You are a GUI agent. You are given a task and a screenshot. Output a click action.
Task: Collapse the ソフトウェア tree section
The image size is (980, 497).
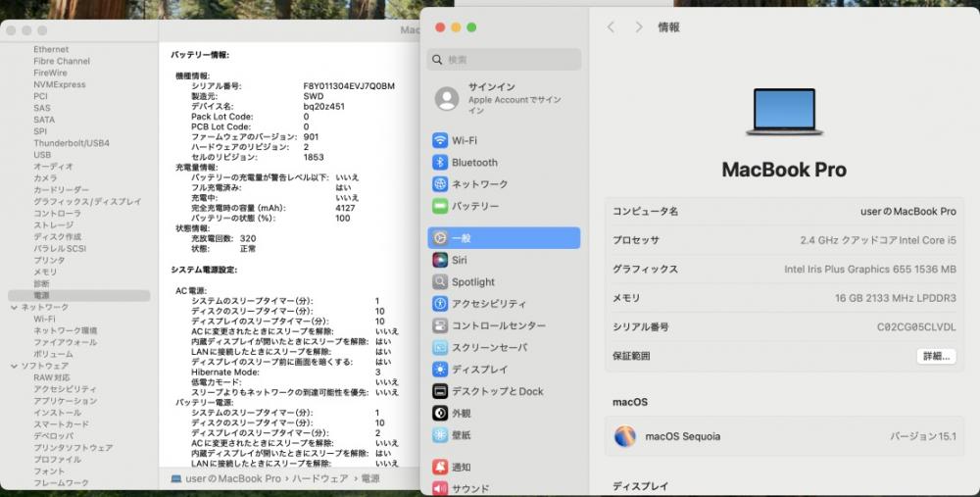(14, 367)
